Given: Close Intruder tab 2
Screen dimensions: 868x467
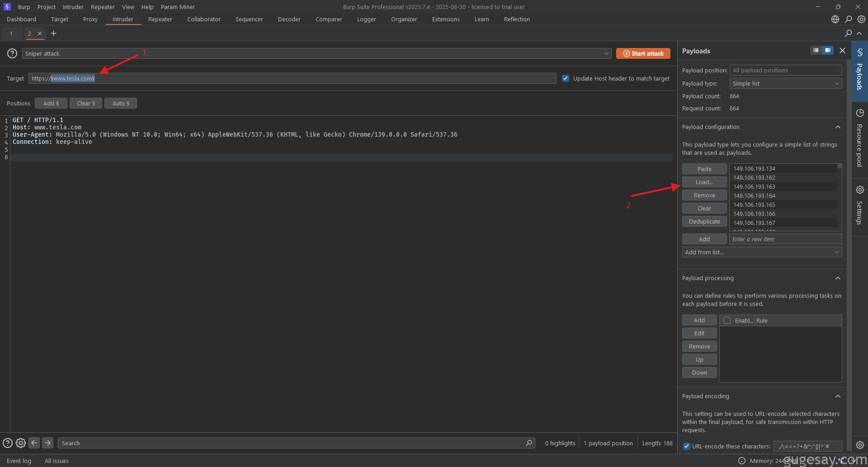Looking at the screenshot, I should 40,33.
